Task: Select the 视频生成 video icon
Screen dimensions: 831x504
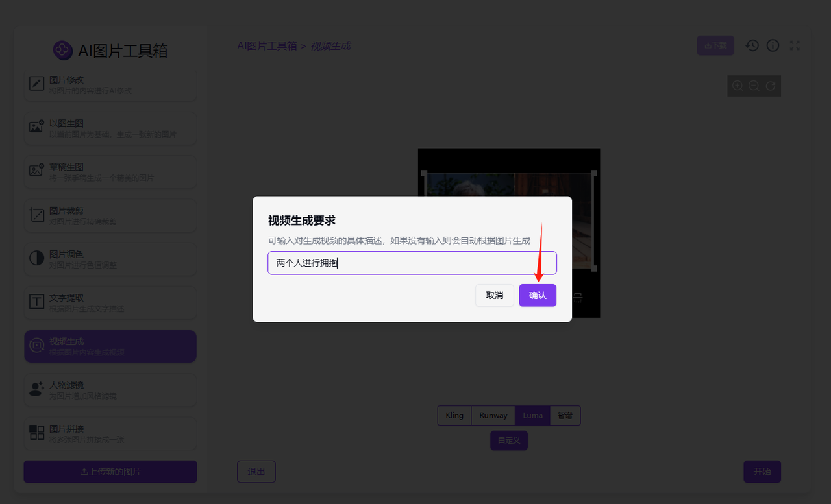Action: (x=37, y=345)
